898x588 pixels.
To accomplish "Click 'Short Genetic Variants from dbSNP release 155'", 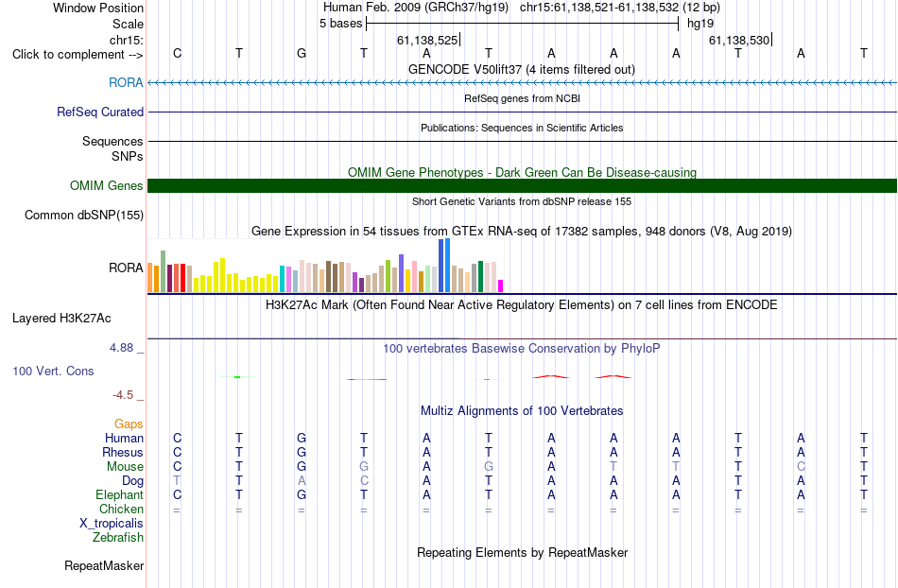I will coord(522,201).
